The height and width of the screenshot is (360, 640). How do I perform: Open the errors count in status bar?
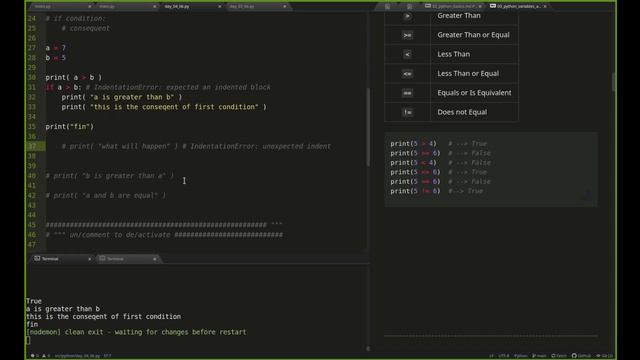point(35,356)
